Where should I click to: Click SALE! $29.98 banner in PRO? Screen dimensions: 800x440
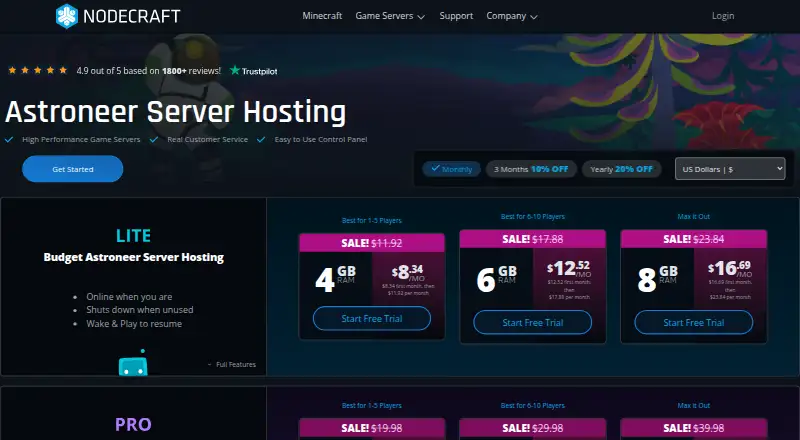[x=533, y=428]
